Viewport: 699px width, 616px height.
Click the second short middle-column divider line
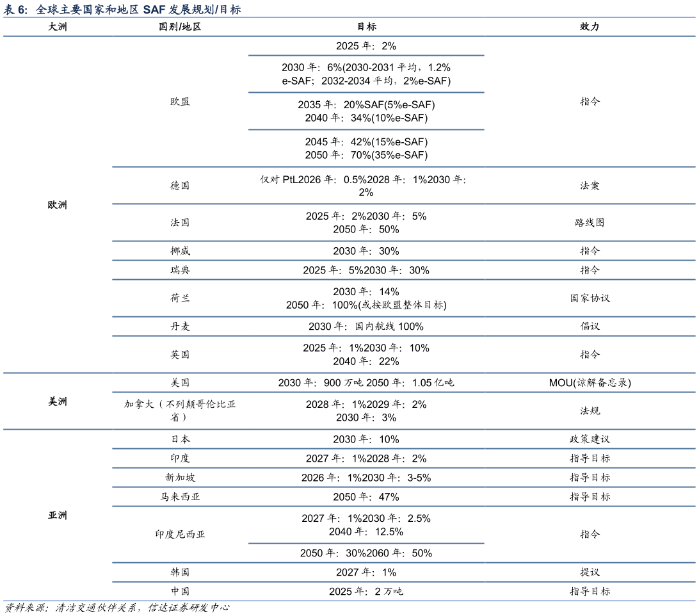point(366,93)
